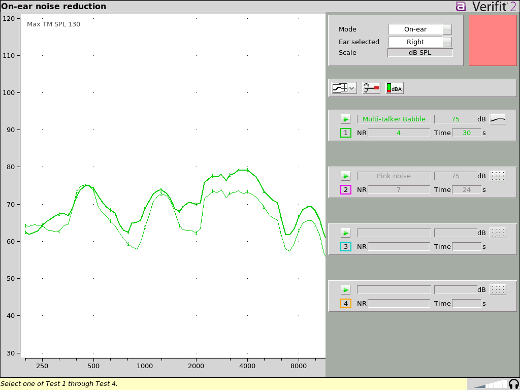Screen dimensions: 520x391
Task: Play the empty Test 4 stimulus
Action: click(346, 290)
